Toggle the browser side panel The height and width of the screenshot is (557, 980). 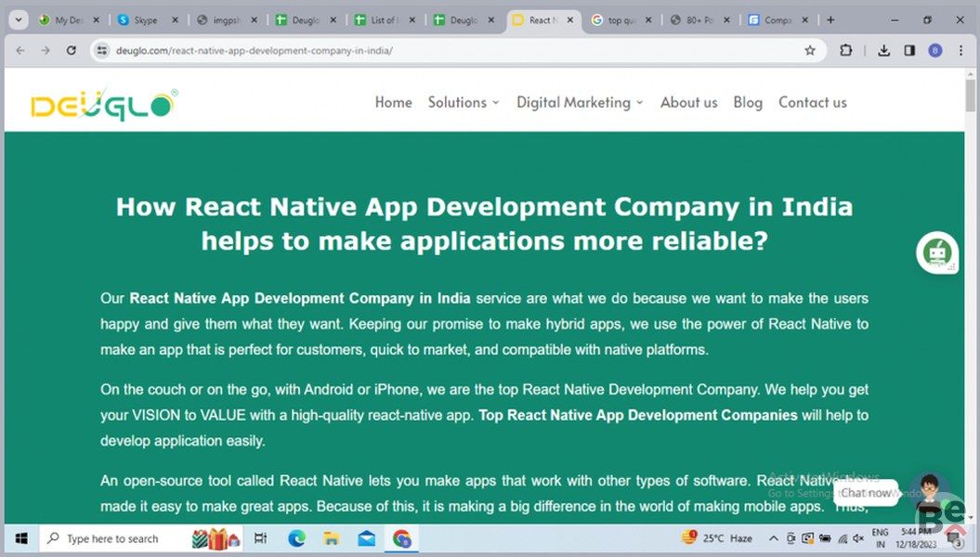(909, 50)
